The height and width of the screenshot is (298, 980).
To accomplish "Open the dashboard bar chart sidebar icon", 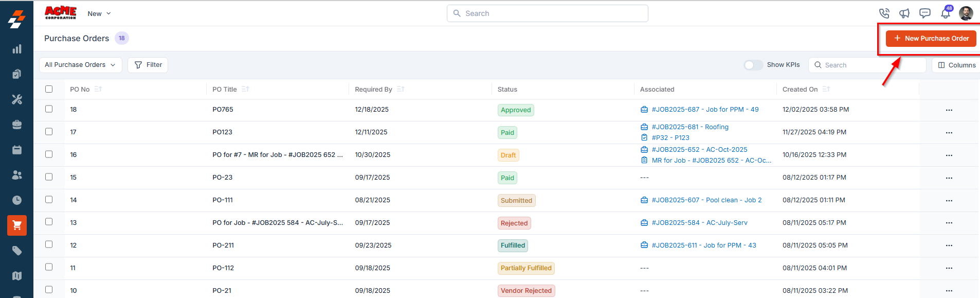I will tap(17, 49).
